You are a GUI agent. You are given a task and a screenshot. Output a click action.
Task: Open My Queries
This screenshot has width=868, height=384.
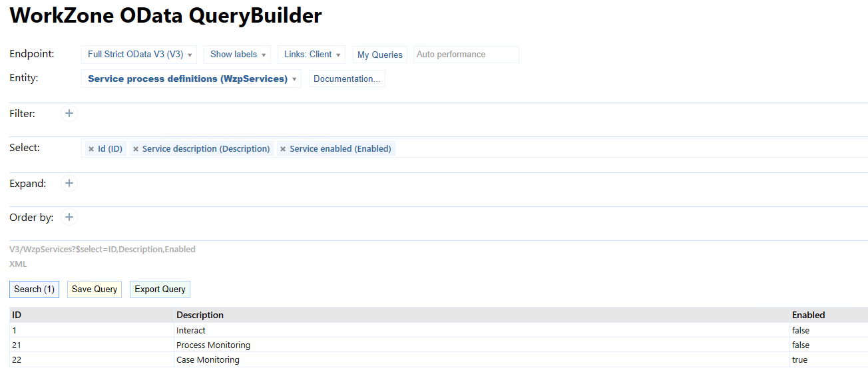click(x=379, y=55)
